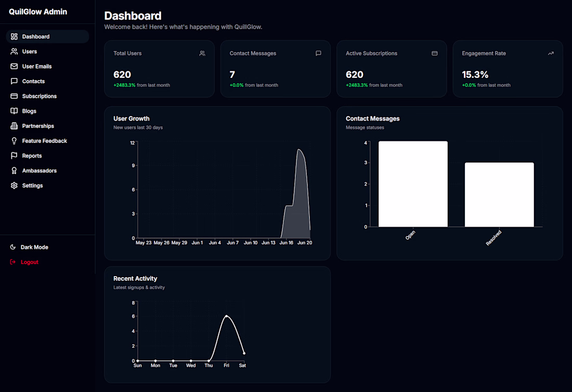Click the Feature Feedback lightbulb icon

click(x=14, y=141)
